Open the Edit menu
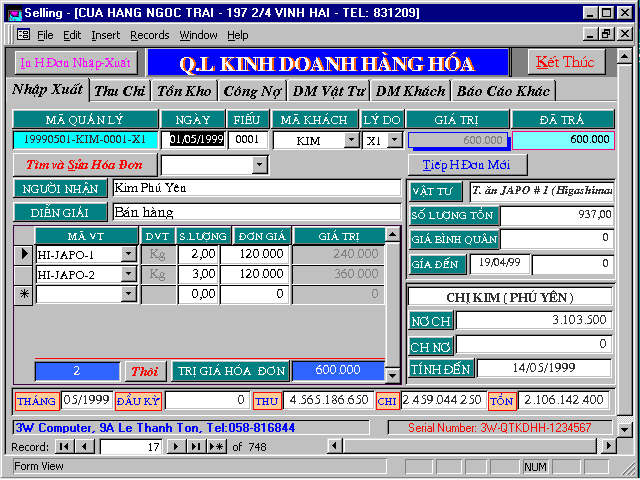This screenshot has width=640, height=480. (72, 35)
